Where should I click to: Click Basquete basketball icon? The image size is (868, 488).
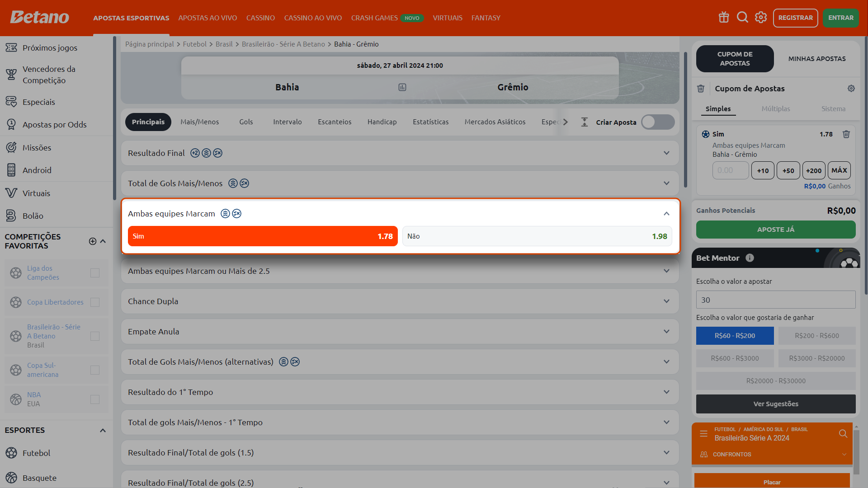(11, 478)
